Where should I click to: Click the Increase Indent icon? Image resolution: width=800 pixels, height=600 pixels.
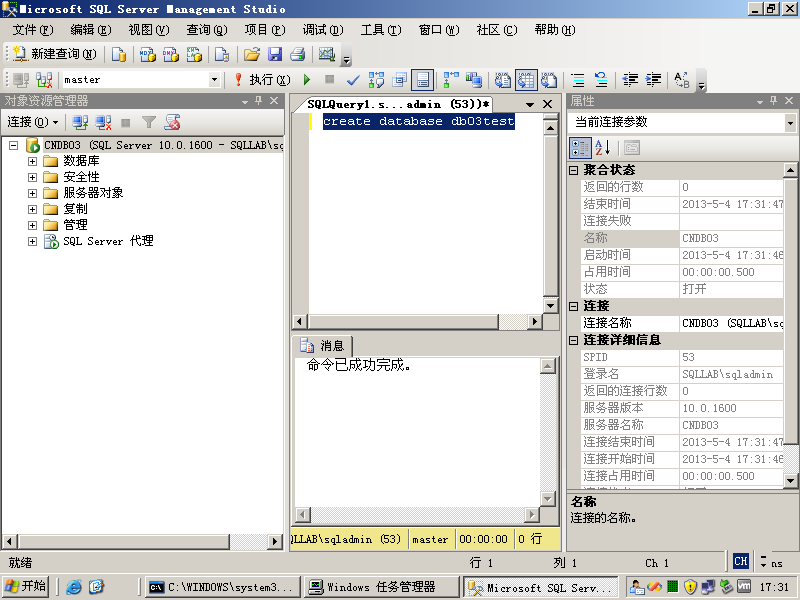pyautogui.click(x=653, y=80)
